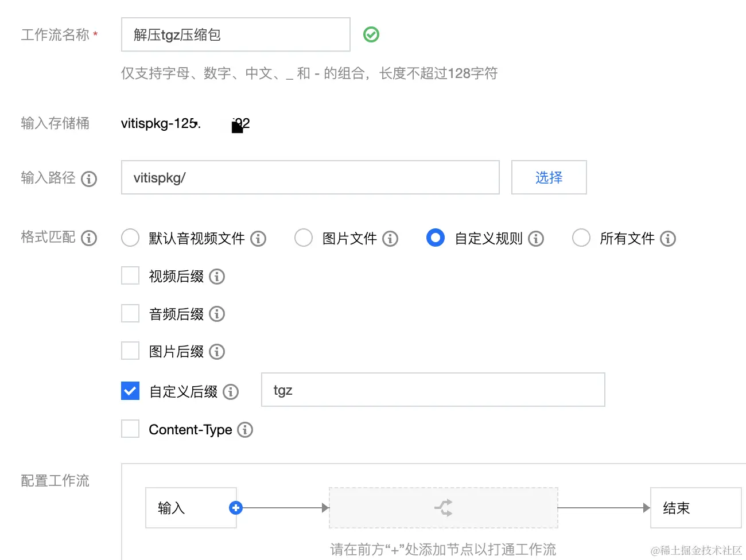Open the info tooltip next to 输入路径
The image size is (746, 560).
pyautogui.click(x=89, y=179)
